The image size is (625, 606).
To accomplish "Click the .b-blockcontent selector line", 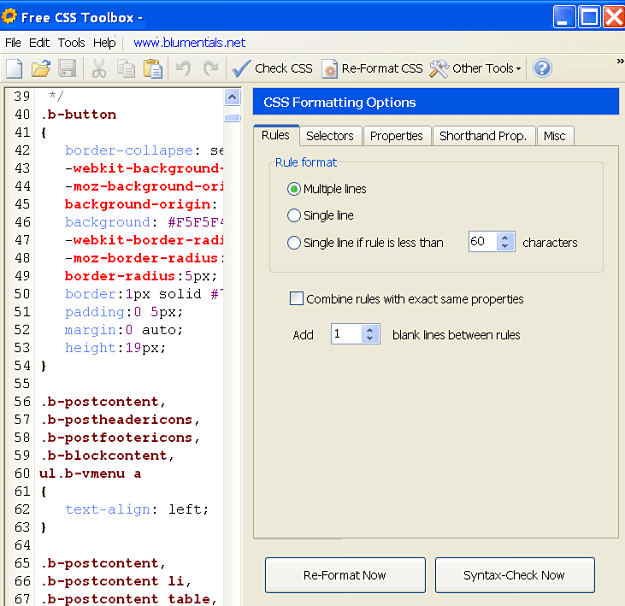I will tap(107, 455).
